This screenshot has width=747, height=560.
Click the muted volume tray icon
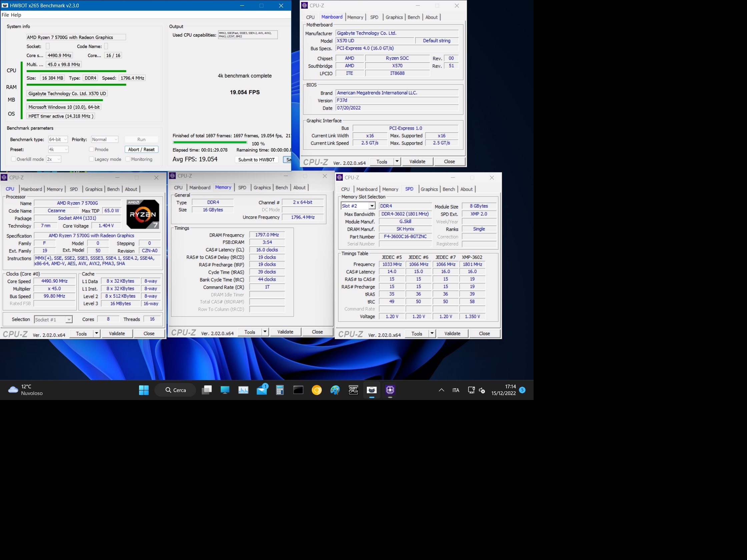point(482,390)
